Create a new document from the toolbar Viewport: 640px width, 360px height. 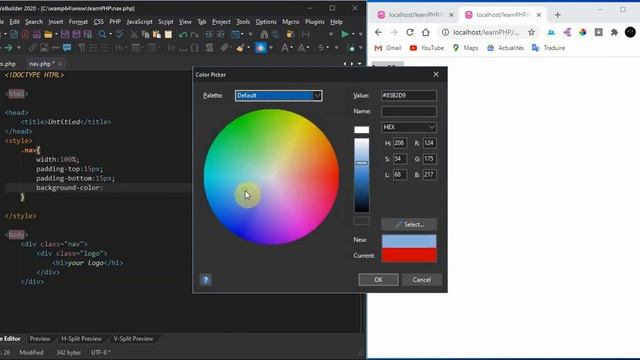[x=14, y=34]
